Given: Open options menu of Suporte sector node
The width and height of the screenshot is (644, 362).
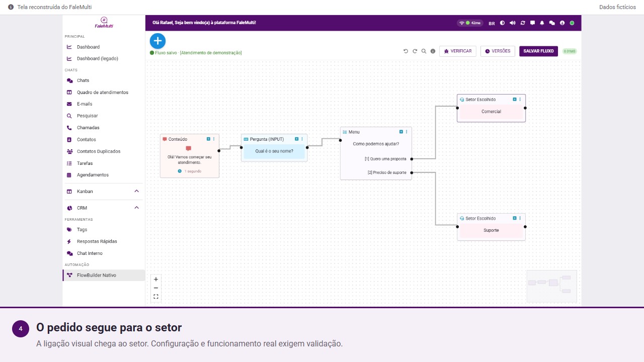Looking at the screenshot, I should pos(520,218).
